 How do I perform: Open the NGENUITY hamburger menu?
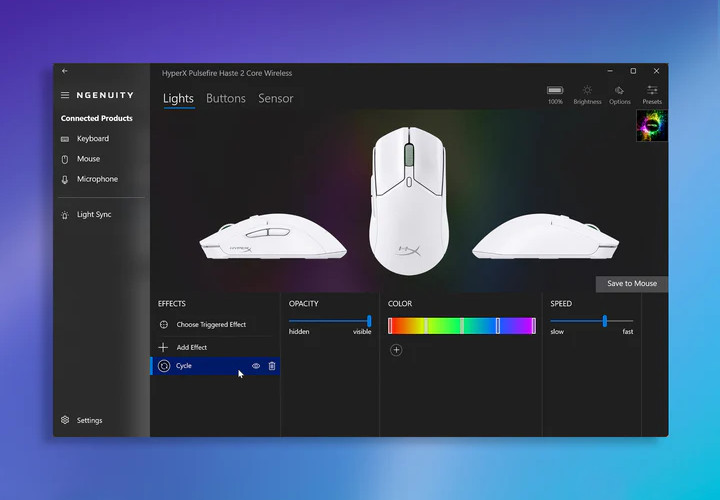65,95
